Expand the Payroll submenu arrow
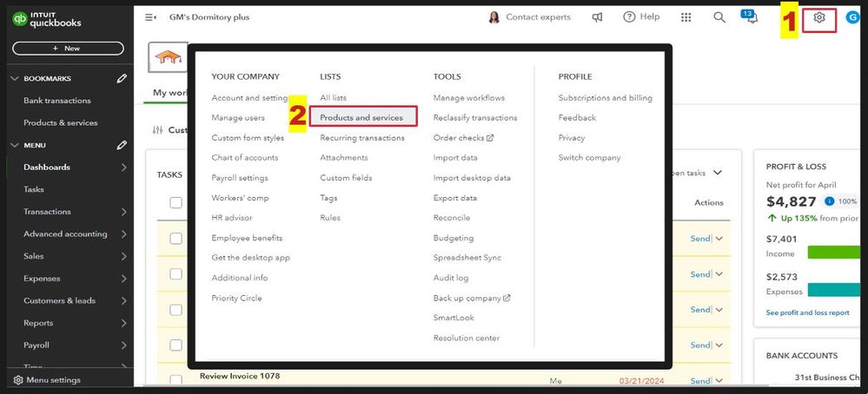The height and width of the screenshot is (394, 868). (x=123, y=345)
